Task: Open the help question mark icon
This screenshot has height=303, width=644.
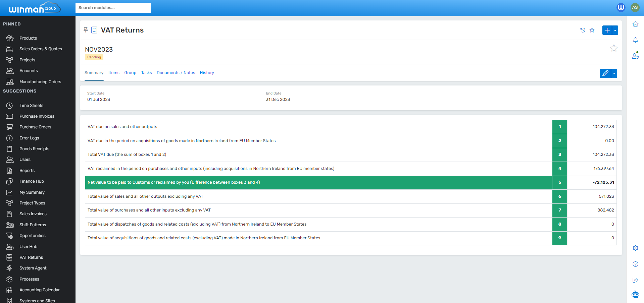Action: tap(635, 264)
